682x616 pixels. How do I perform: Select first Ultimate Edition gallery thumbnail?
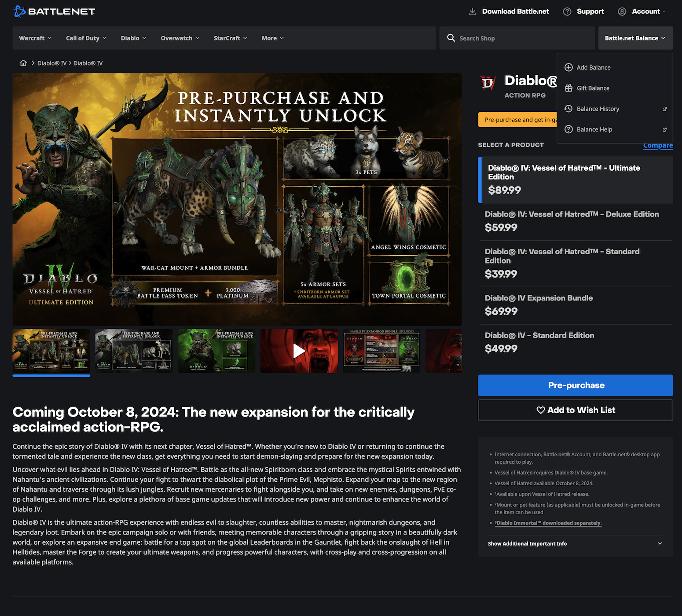pos(51,351)
